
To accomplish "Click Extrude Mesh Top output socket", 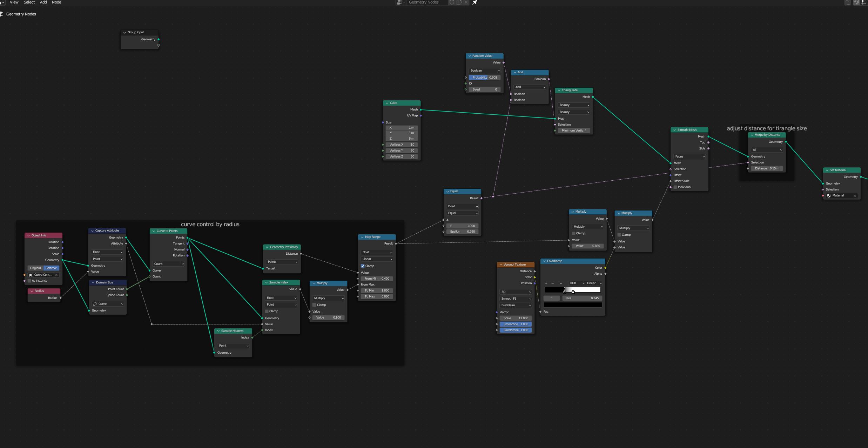I will 708,142.
